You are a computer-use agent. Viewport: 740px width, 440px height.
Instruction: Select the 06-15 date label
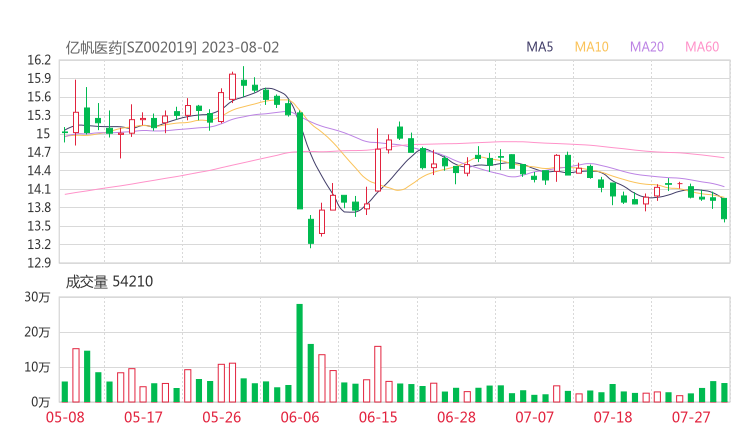pyautogui.click(x=378, y=417)
